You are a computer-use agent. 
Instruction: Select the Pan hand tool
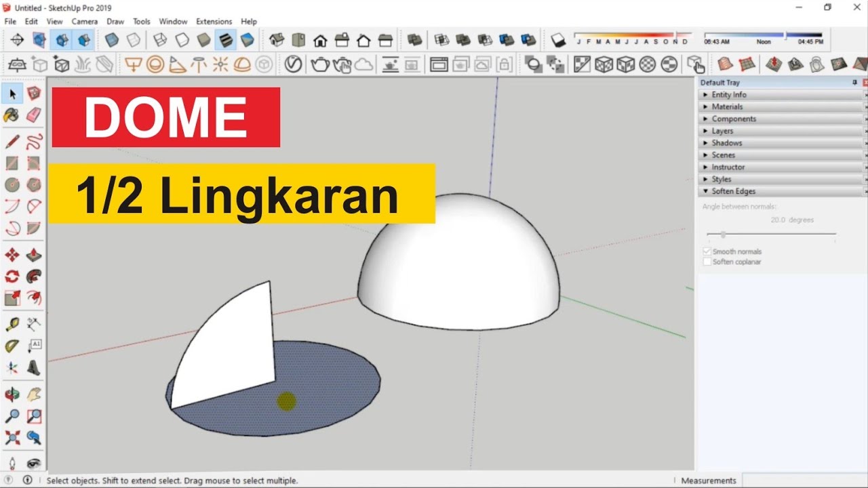coord(34,394)
